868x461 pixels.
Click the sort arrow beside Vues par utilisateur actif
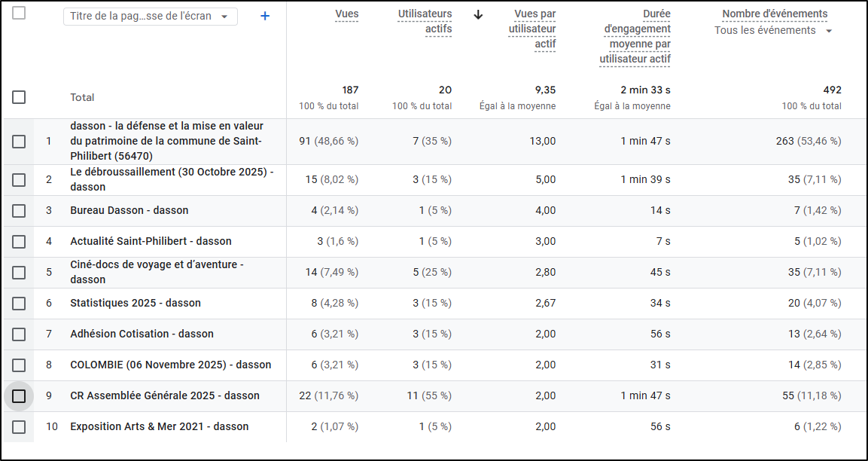pos(478,14)
